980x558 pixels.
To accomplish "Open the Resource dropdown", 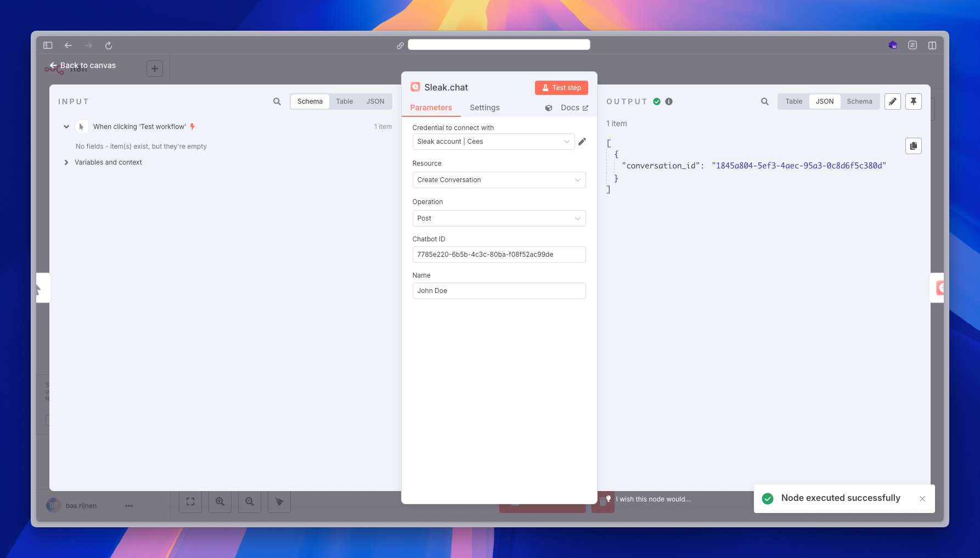I will [499, 180].
